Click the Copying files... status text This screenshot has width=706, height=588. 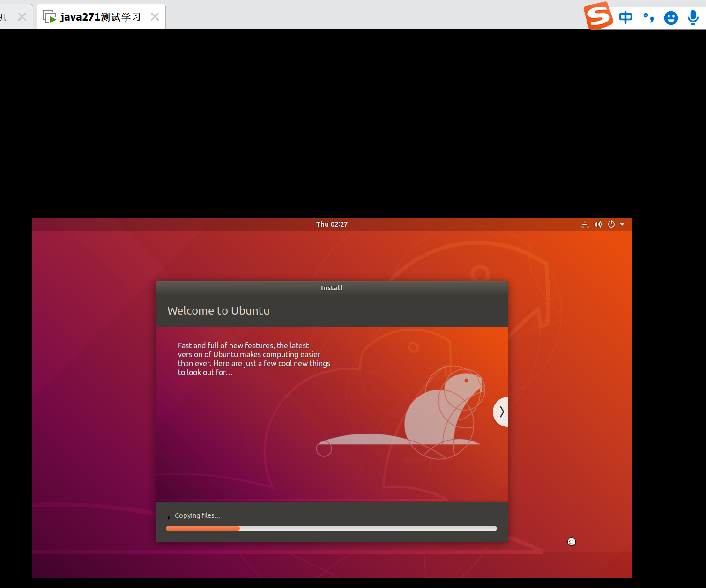tap(197, 515)
